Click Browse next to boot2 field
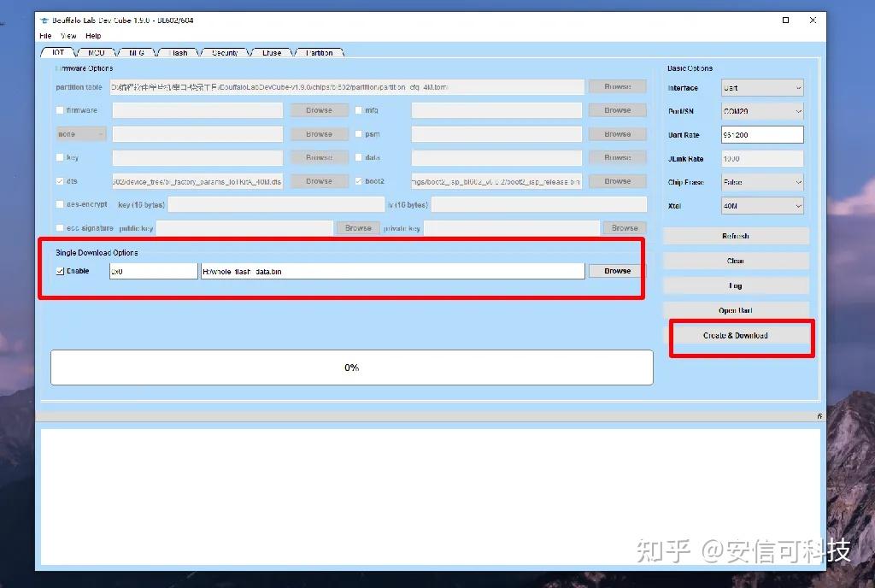 (x=617, y=181)
